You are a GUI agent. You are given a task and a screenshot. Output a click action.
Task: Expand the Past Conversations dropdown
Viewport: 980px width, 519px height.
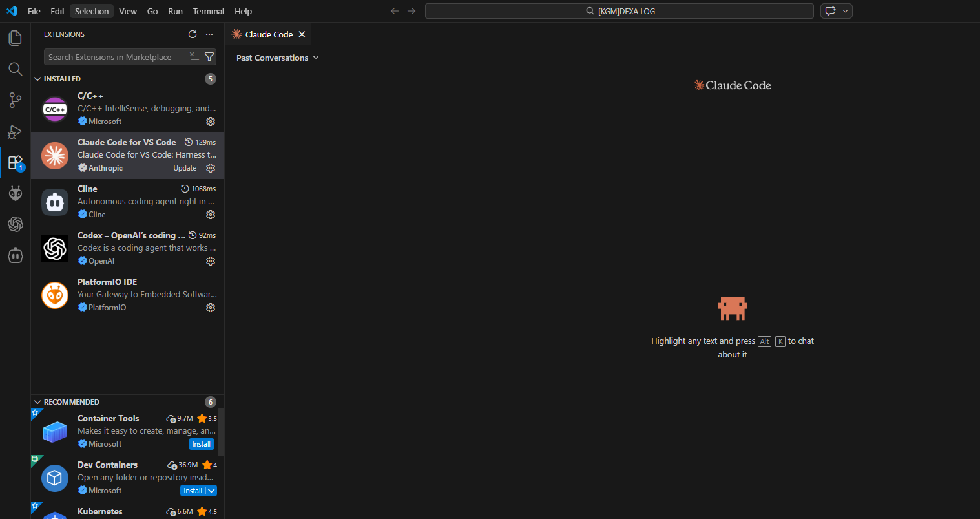[278, 58]
